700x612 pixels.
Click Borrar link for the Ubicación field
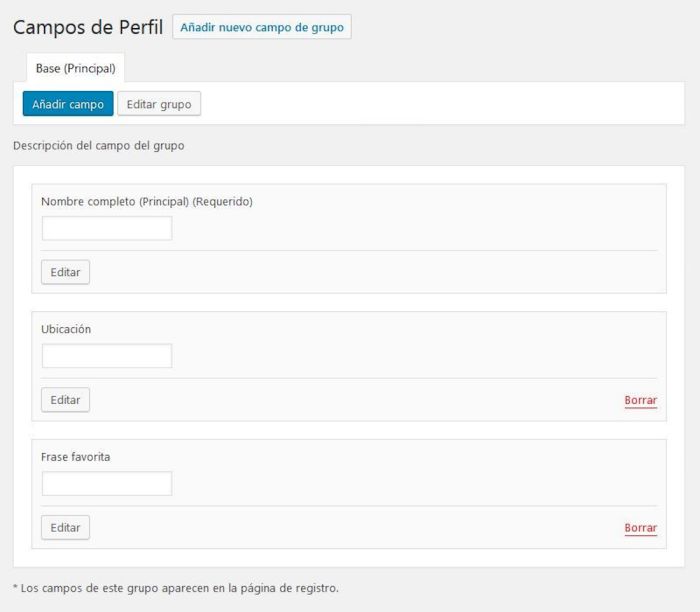tap(641, 400)
